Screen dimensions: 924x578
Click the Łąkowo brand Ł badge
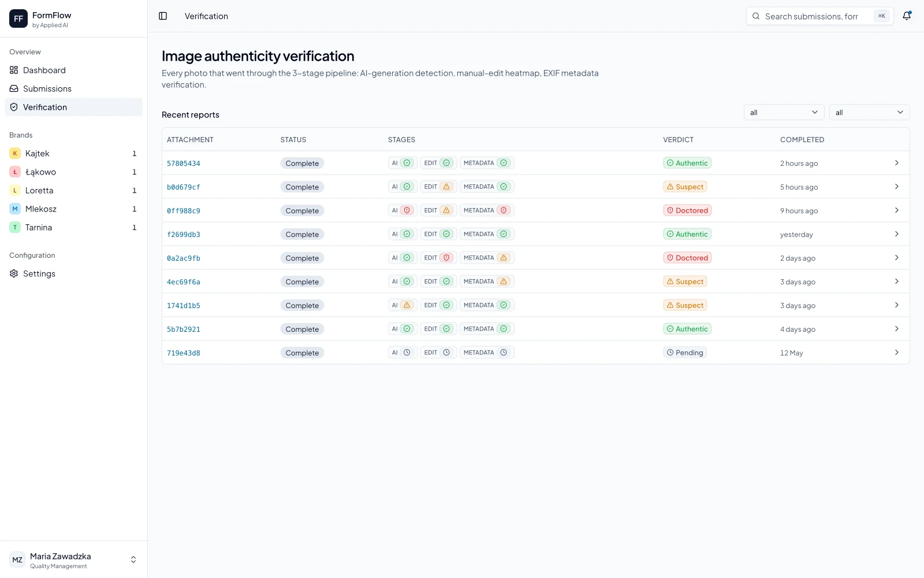click(x=15, y=172)
